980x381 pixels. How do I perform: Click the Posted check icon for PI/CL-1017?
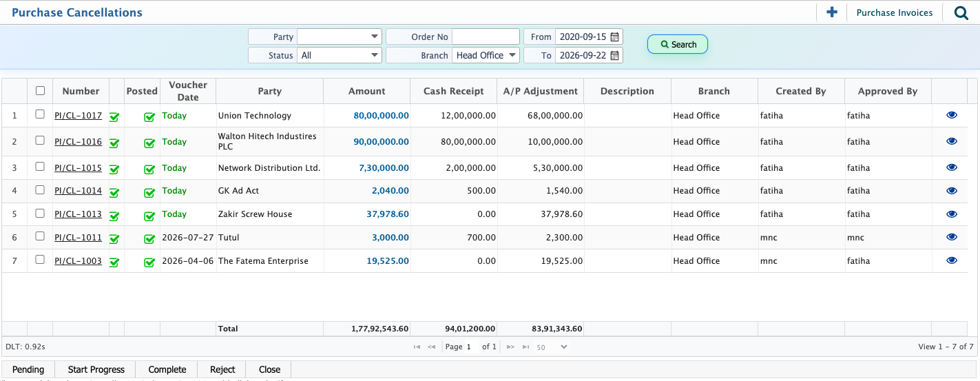149,117
